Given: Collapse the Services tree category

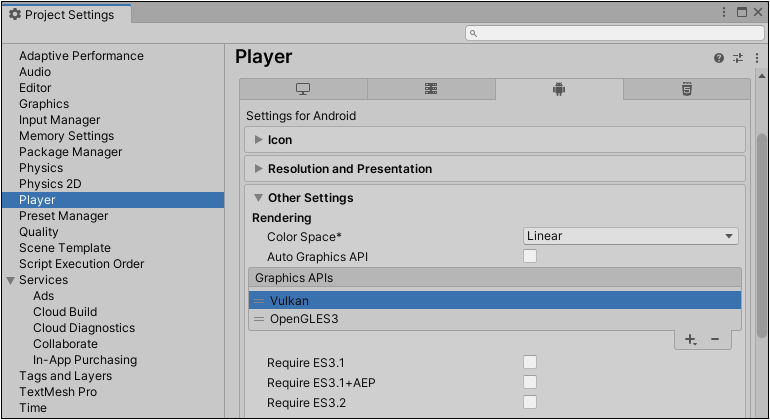Looking at the screenshot, I should click(11, 280).
